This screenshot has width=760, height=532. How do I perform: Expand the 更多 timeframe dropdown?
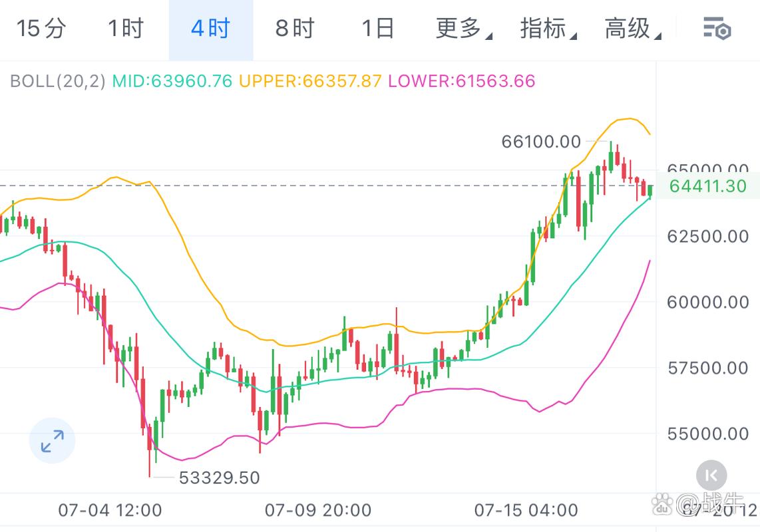coord(464,29)
